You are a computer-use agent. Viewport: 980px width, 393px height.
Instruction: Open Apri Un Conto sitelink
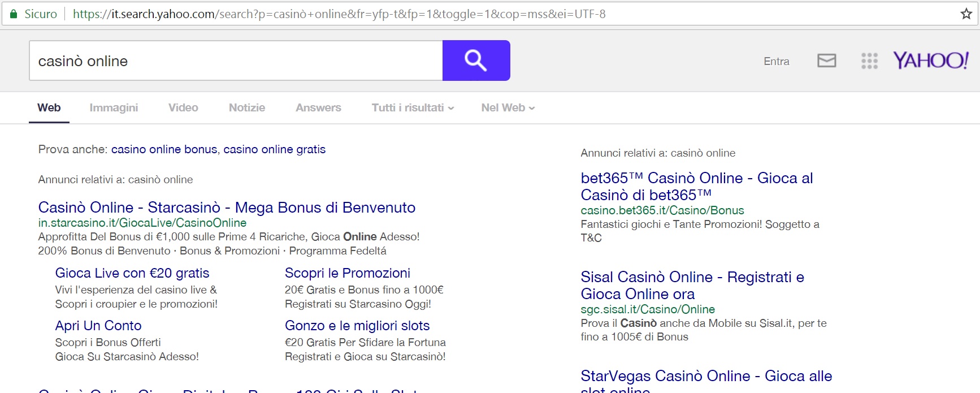[x=98, y=326]
